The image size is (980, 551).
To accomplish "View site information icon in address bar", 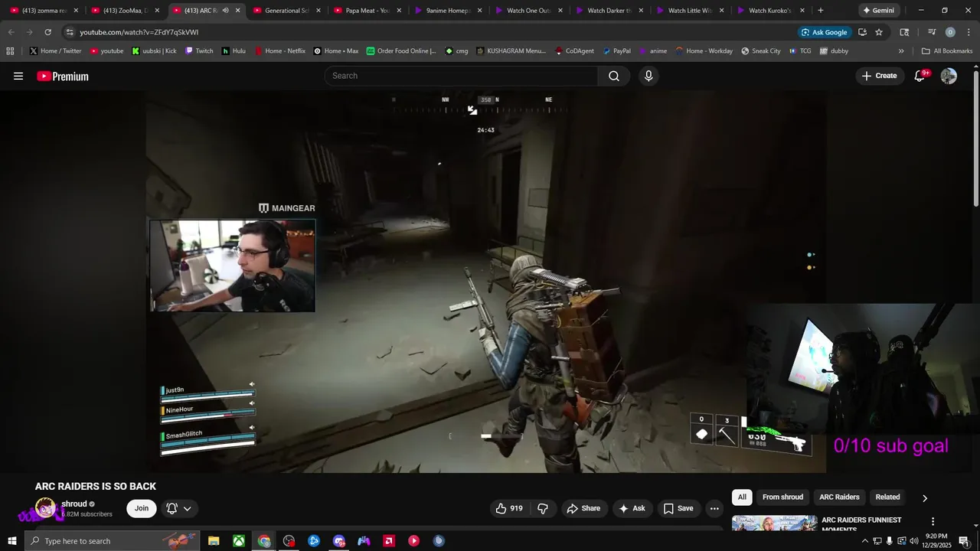I will 70,32.
